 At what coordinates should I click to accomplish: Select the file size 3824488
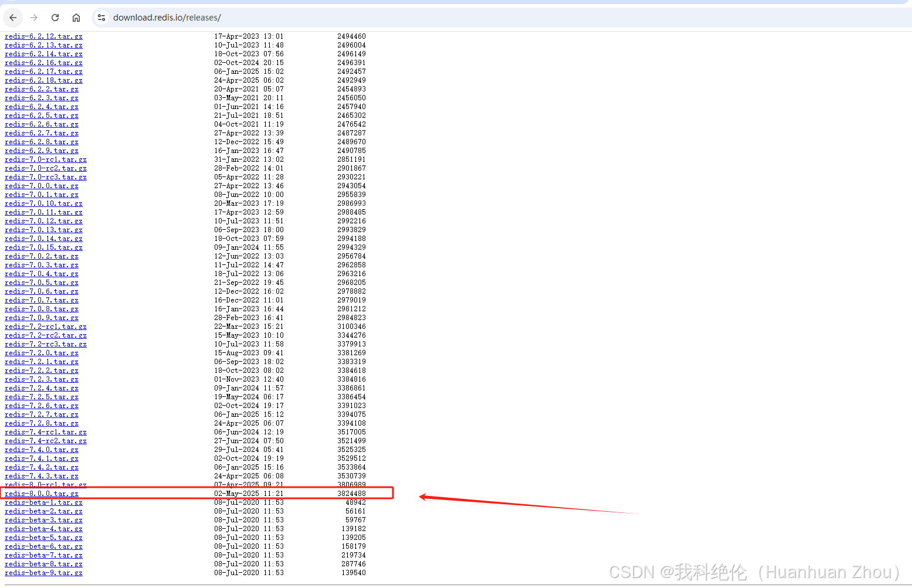click(351, 494)
